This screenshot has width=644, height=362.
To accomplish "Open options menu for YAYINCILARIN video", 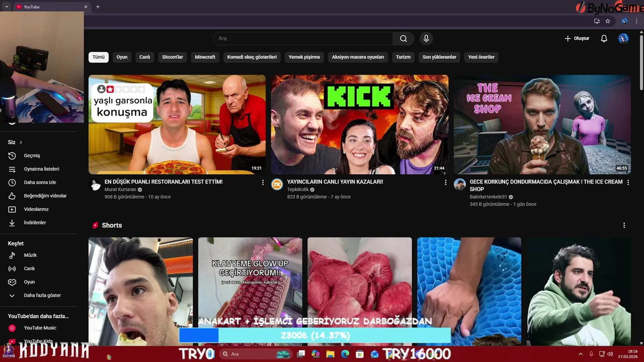I will tap(445, 183).
